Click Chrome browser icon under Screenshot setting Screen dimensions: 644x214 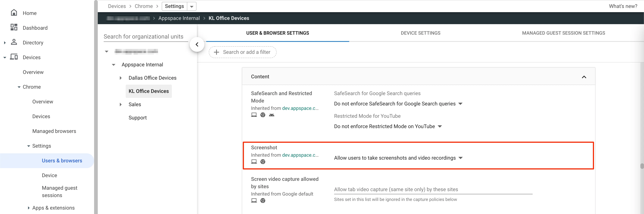tap(263, 162)
